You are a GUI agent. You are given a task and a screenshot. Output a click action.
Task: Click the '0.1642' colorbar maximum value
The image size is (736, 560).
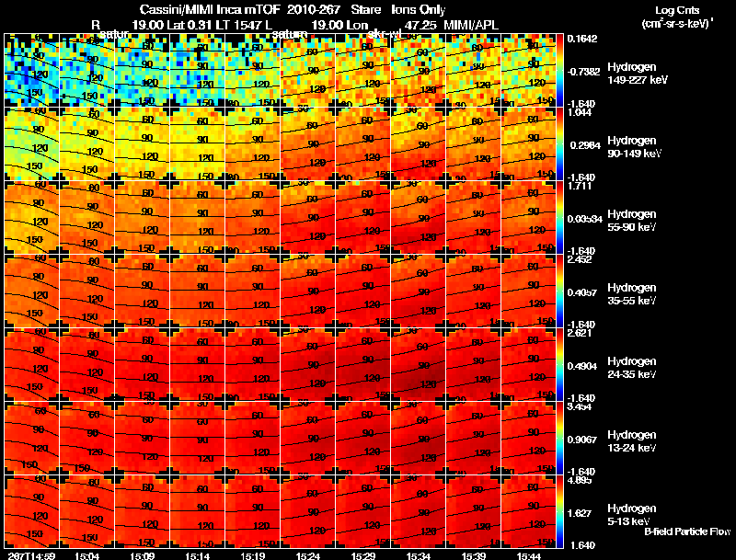[582, 39]
